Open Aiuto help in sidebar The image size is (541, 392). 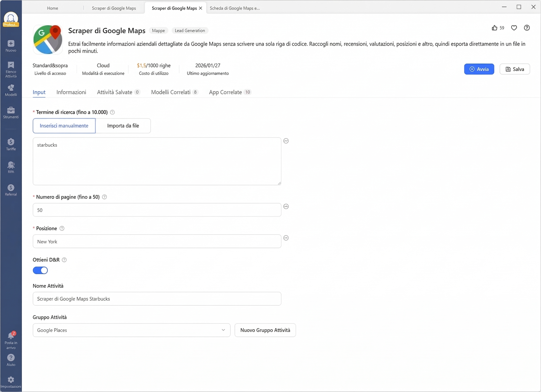[x=11, y=360]
